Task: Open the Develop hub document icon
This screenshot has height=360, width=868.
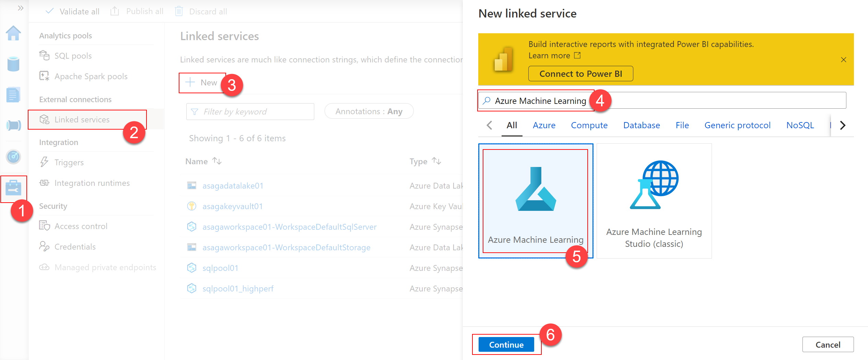Action: pos(13,95)
